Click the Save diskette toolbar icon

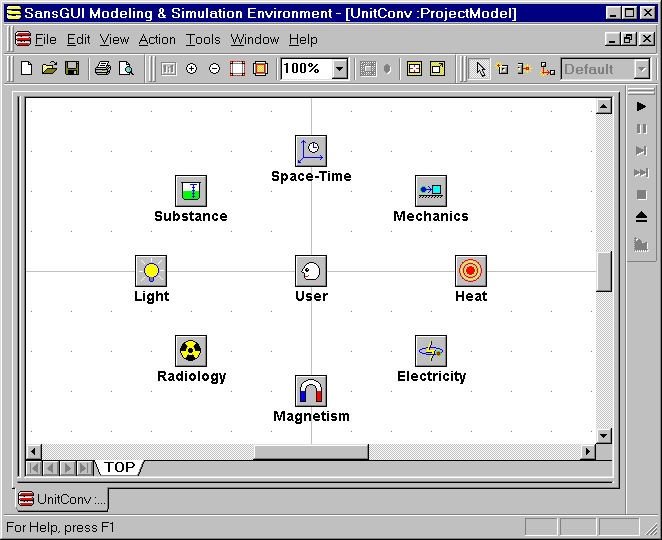[72, 69]
